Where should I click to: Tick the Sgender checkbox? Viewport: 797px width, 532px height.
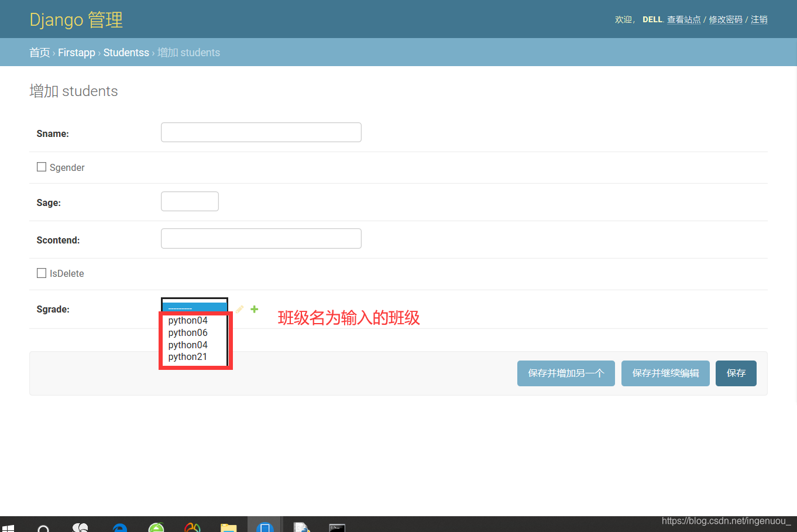click(x=42, y=167)
